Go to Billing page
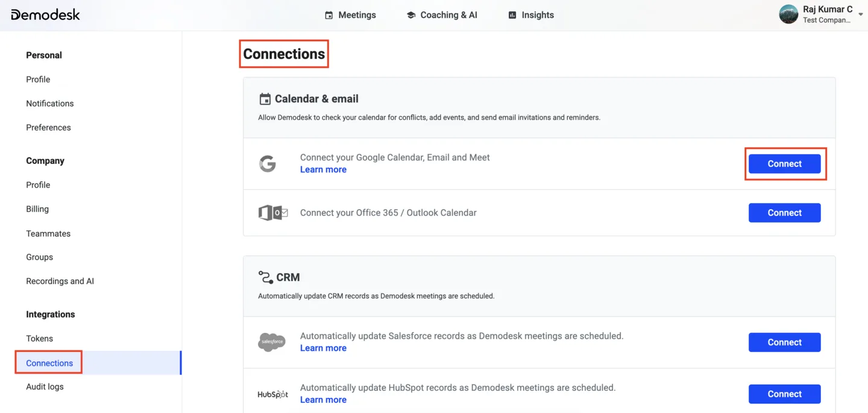The width and height of the screenshot is (868, 413). pyautogui.click(x=37, y=209)
